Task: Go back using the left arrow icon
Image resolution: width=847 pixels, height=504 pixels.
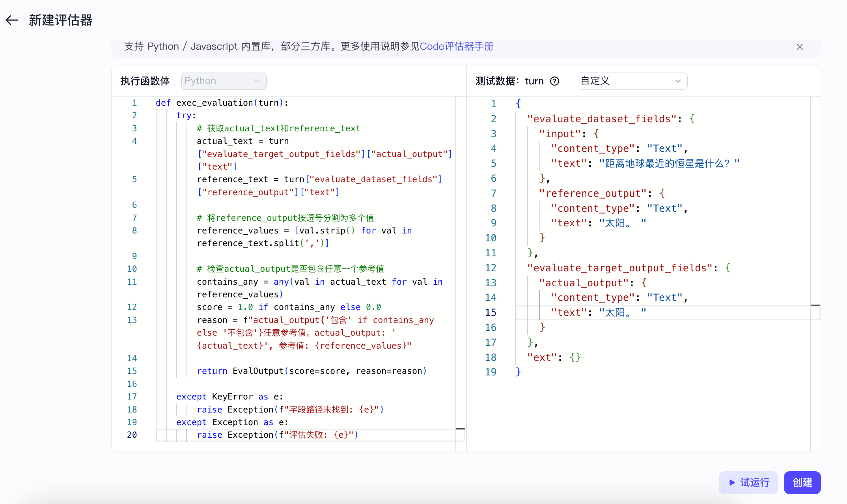Action: point(12,20)
